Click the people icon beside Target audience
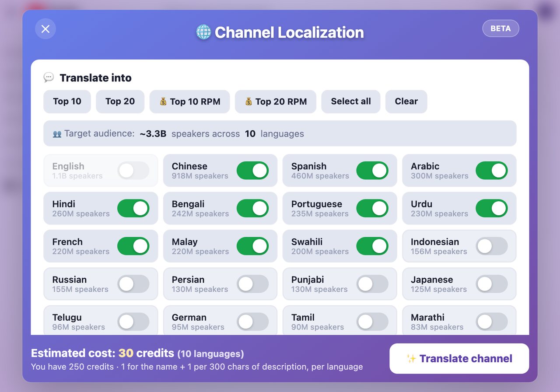This screenshot has height=392, width=560. point(57,134)
